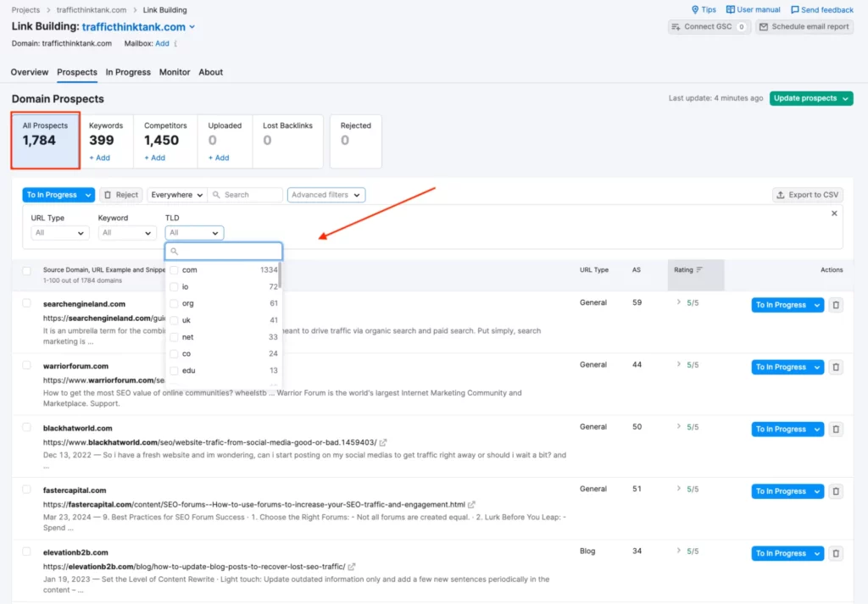Image resolution: width=868 pixels, height=604 pixels.
Task: Delete the warriorforum.com prospect using its trash icon
Action: click(836, 367)
